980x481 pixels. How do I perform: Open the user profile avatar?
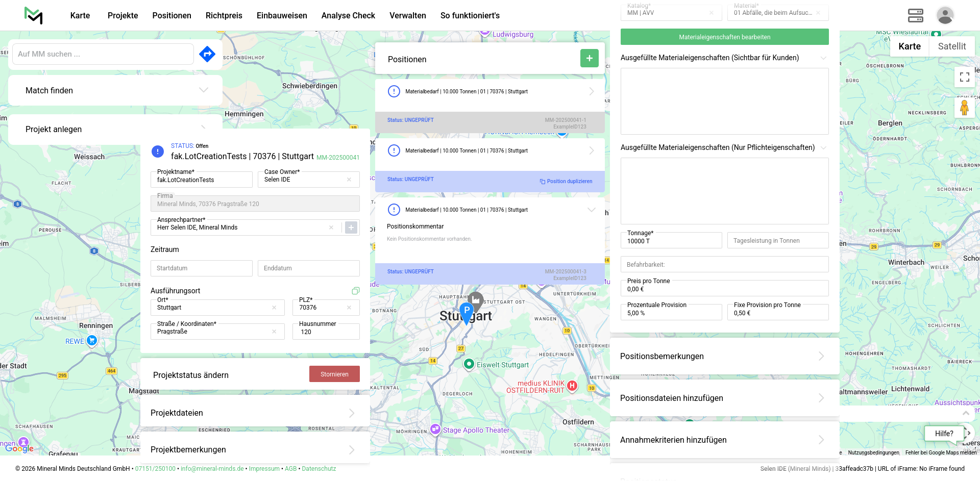(x=945, y=15)
